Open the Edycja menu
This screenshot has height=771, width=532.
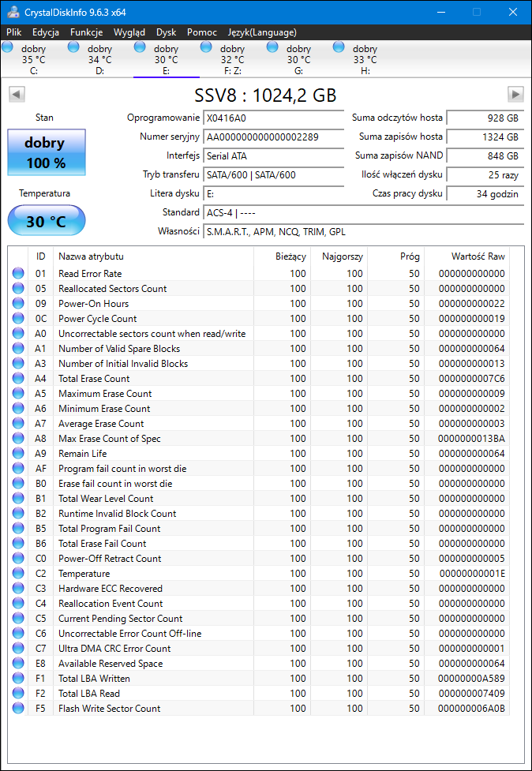[x=46, y=32]
